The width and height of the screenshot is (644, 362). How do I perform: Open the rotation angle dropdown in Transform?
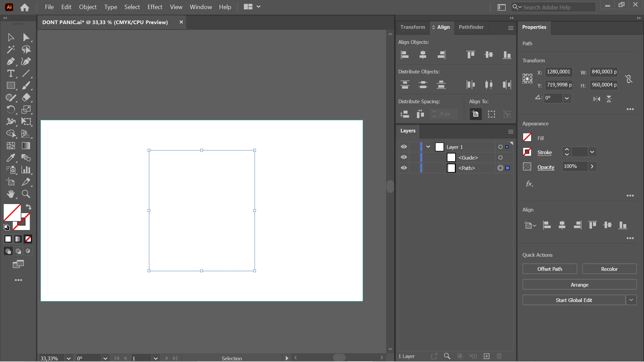(x=567, y=98)
